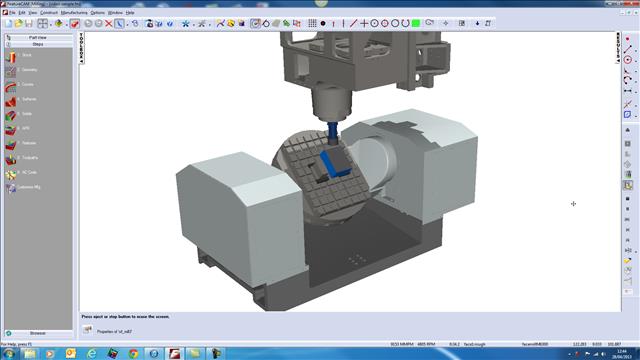The image size is (640, 360).
Task: Switch to FeatureCAM taskbar button
Action: point(175,353)
